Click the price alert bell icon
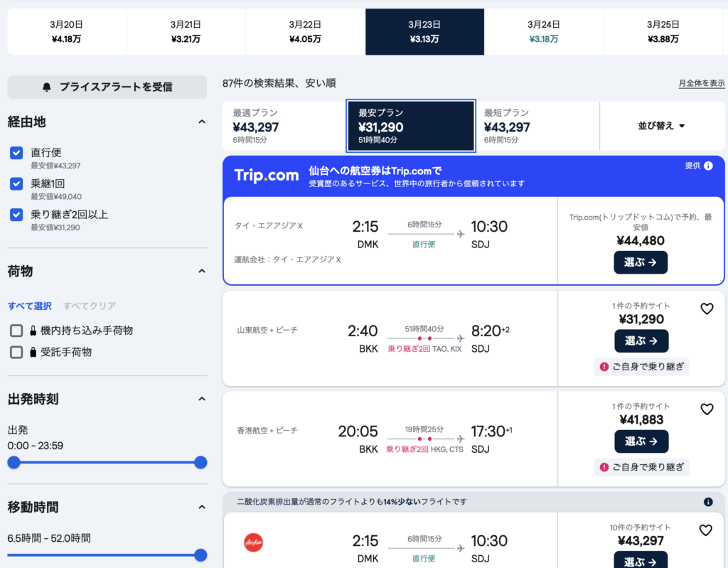This screenshot has width=728, height=568. coord(47,87)
